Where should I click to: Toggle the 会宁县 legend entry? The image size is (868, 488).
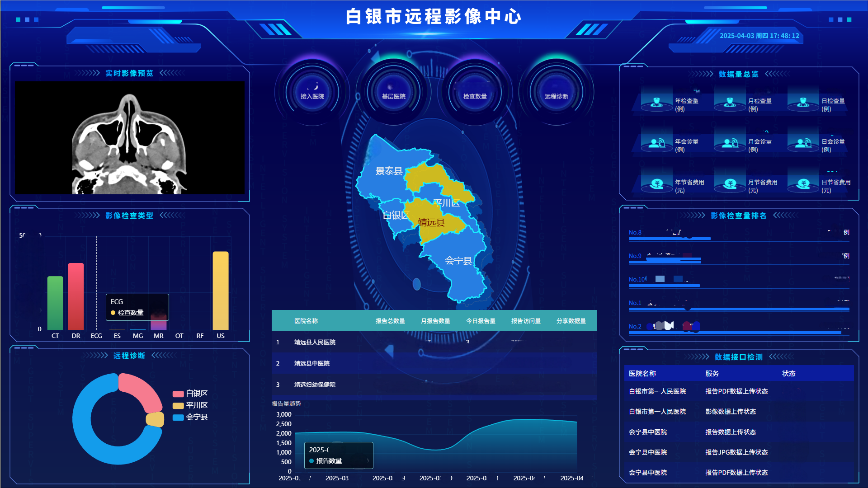coord(190,417)
